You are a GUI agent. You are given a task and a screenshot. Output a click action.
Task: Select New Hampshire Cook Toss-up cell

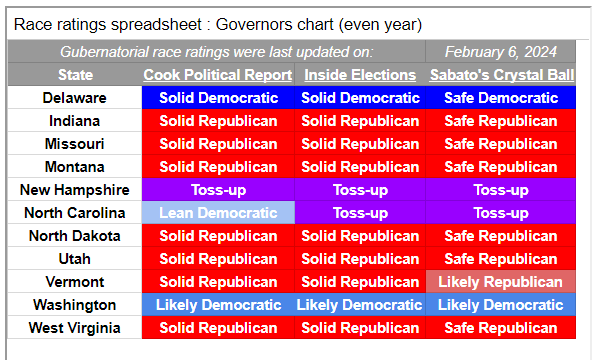[218, 190]
